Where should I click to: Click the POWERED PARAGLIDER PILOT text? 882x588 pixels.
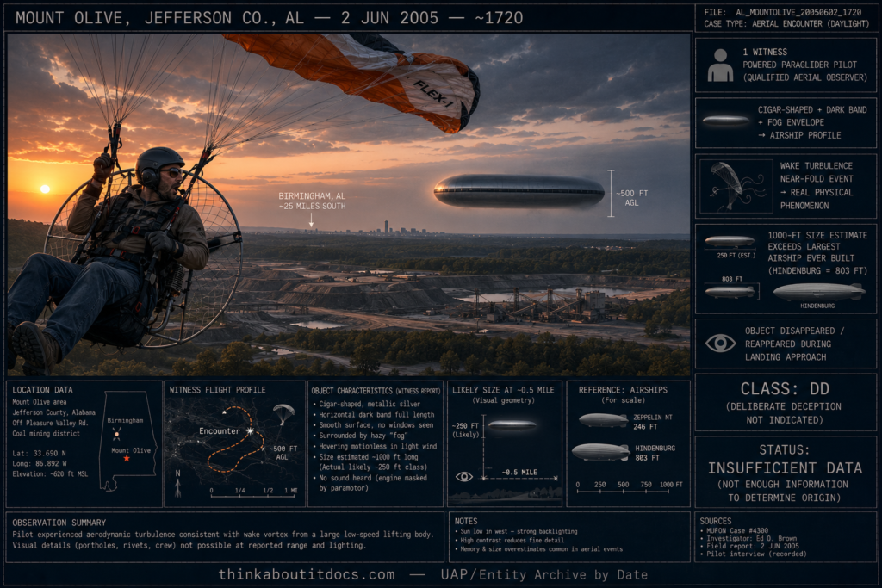tap(800, 65)
